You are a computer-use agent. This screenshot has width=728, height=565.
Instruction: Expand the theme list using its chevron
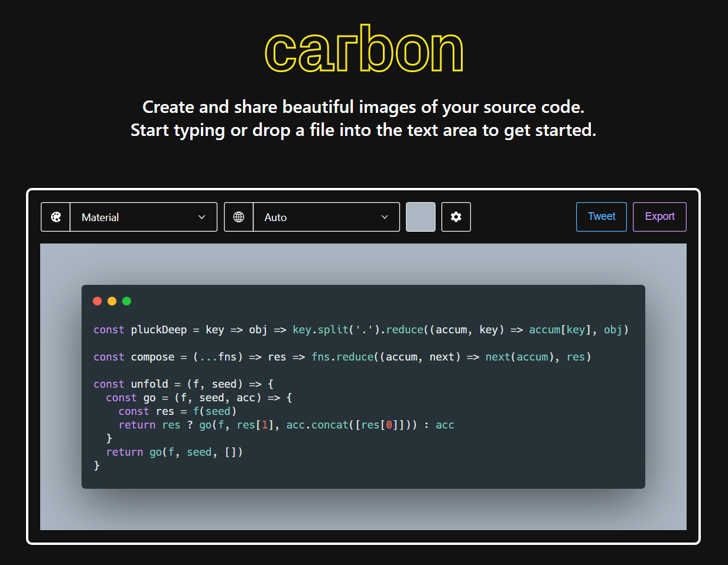click(x=202, y=217)
